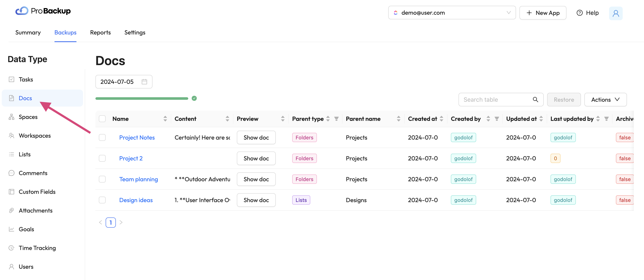This screenshot has width=644, height=280.
Task: Click the New App button
Action: [x=543, y=13]
